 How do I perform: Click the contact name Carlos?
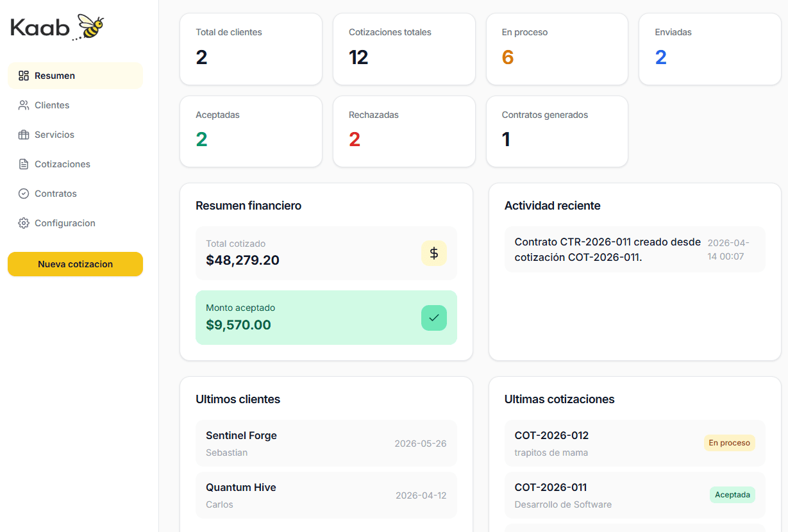point(219,504)
